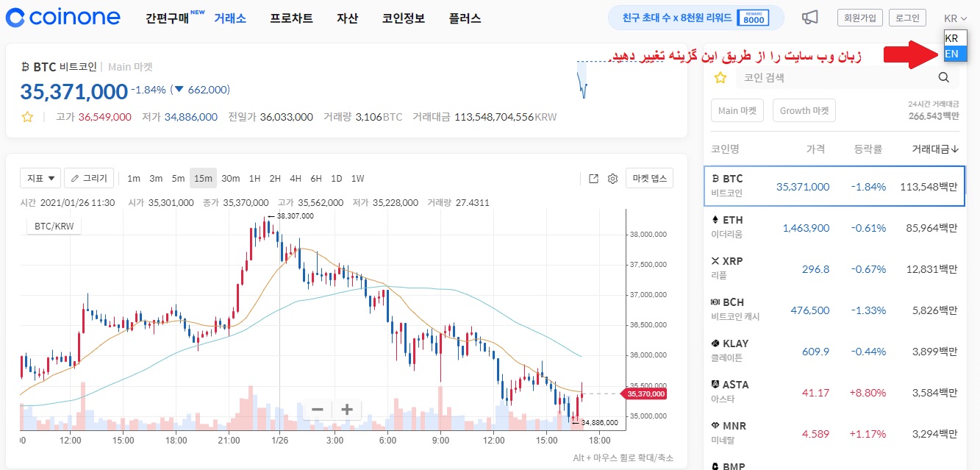
Task: Select EN language option
Action: [x=956, y=54]
